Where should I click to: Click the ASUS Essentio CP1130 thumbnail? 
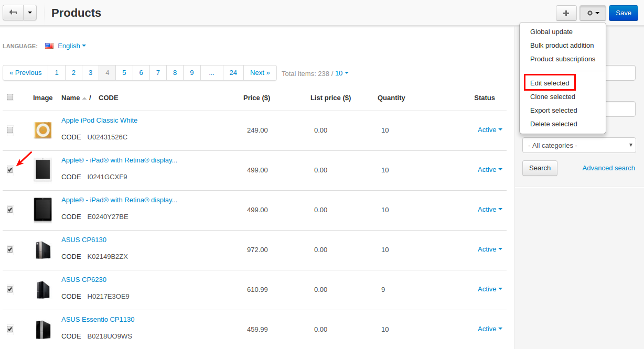pos(43,330)
